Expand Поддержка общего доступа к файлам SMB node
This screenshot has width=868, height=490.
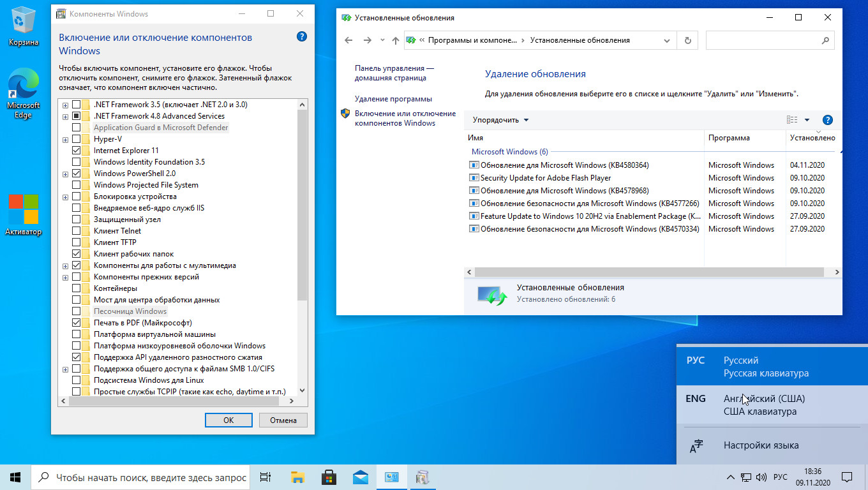(x=65, y=369)
